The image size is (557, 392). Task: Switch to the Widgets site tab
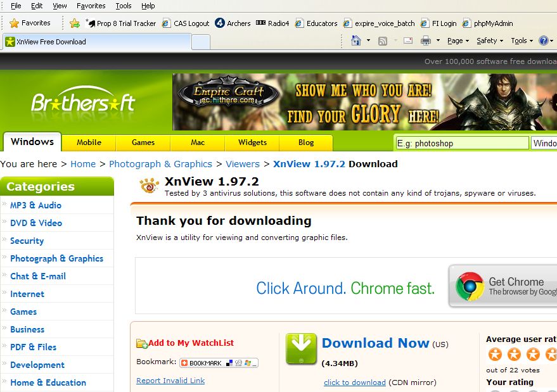click(252, 142)
